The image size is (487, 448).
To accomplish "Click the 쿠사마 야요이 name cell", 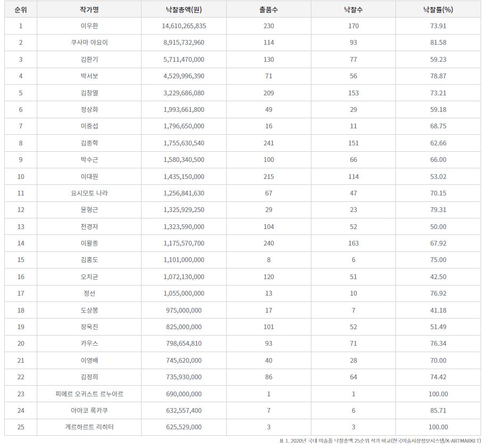I will coord(88,43).
